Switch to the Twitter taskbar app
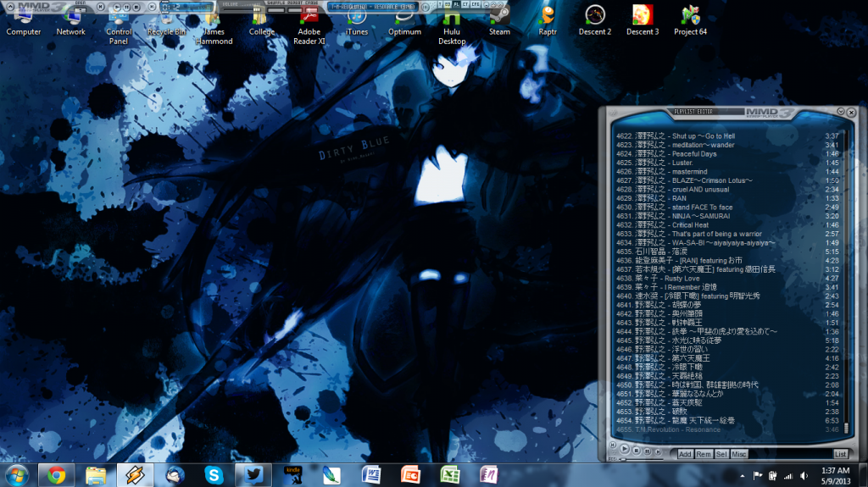 coord(253,475)
